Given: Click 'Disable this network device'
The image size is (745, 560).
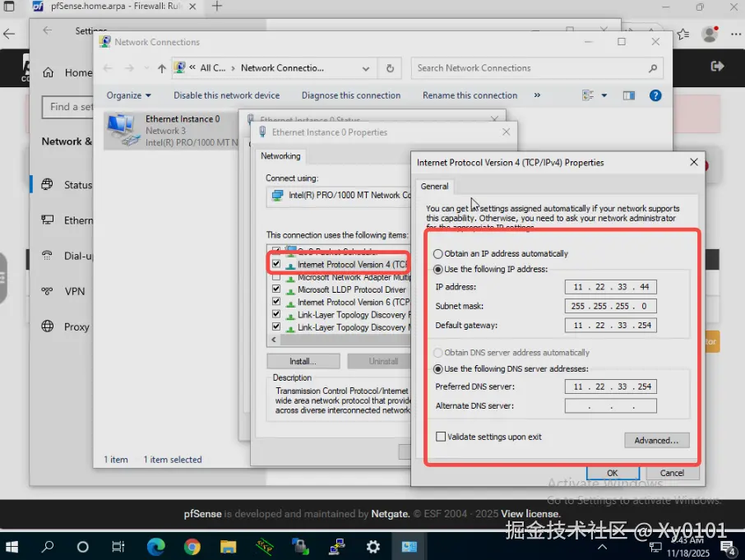Looking at the screenshot, I should pos(227,95).
